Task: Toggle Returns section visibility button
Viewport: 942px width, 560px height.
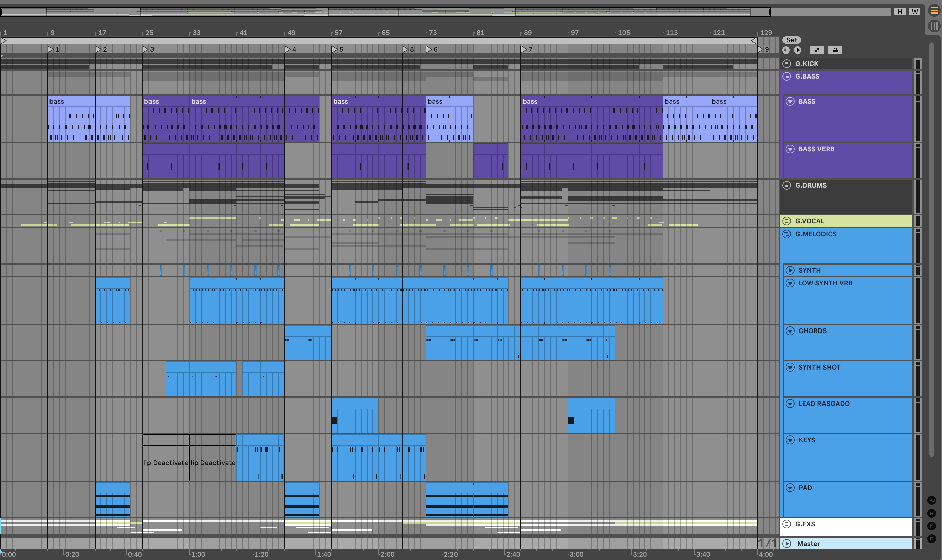Action: point(932,513)
